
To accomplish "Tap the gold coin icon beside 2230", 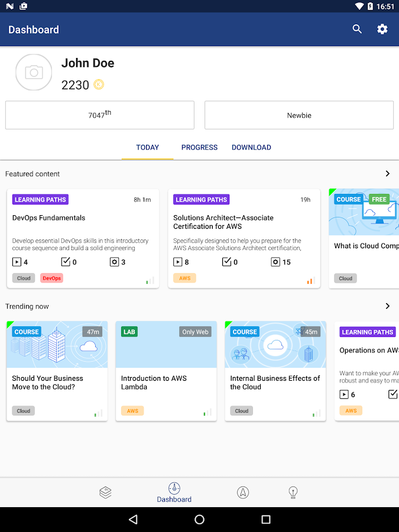I will click(x=99, y=85).
